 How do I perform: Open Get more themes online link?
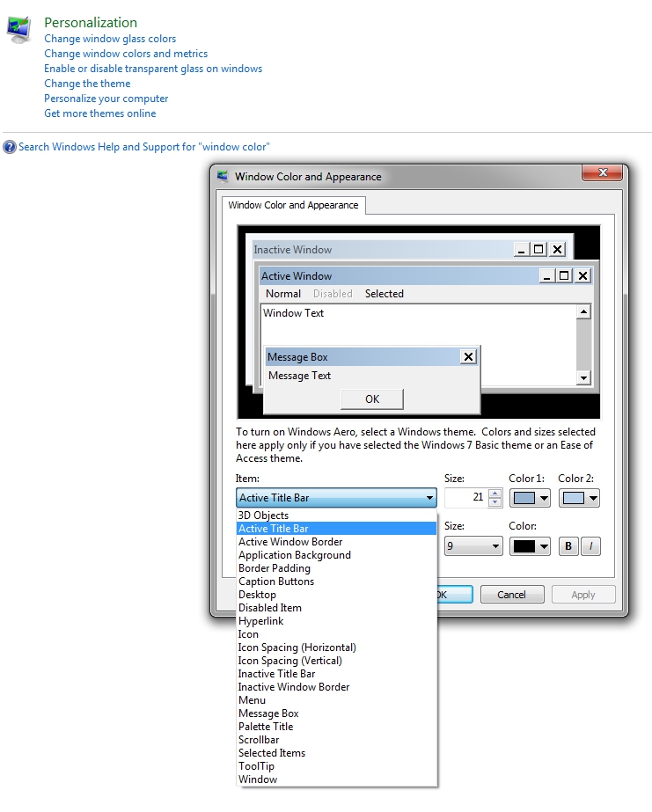(100, 113)
